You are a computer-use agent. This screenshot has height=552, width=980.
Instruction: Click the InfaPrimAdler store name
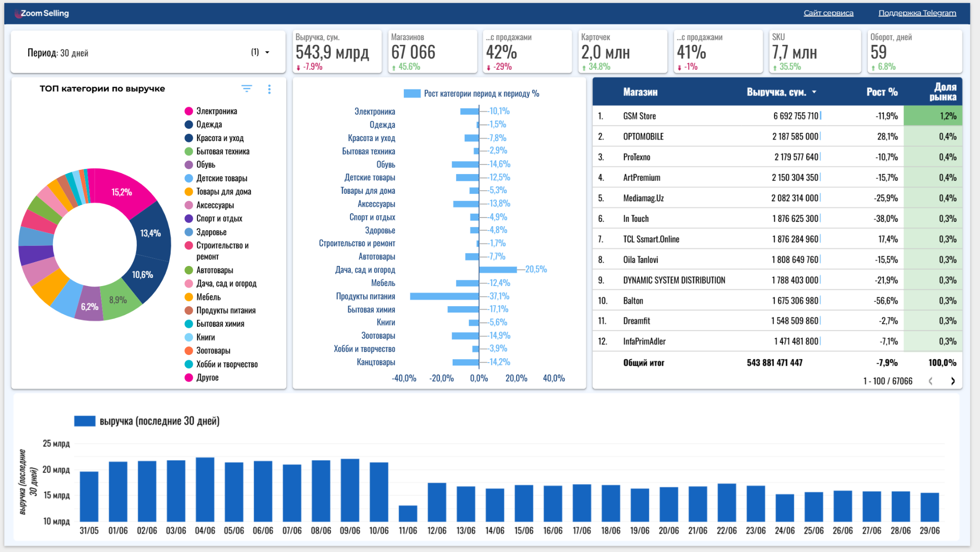click(644, 342)
